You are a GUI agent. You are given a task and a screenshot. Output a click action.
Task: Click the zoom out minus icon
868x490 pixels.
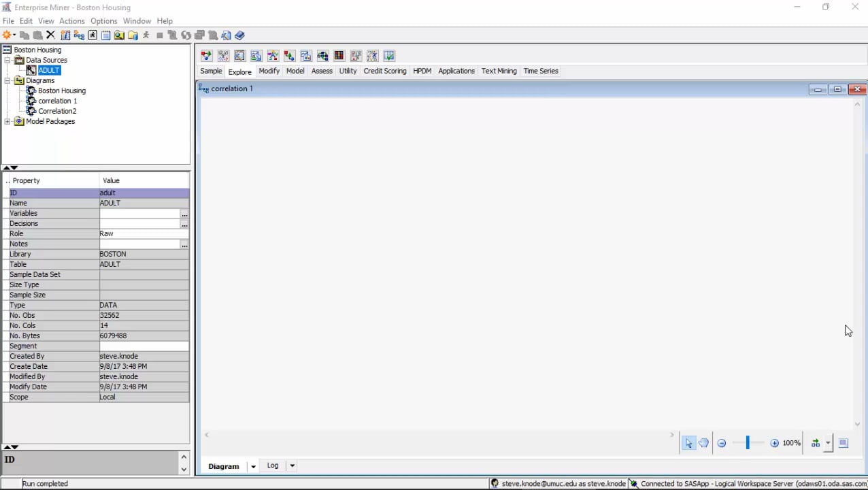point(722,443)
